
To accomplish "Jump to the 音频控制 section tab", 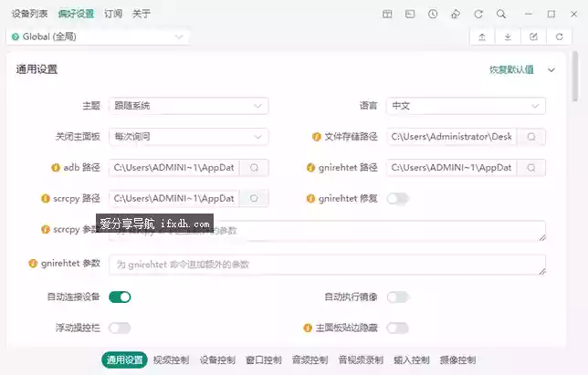I will pos(310,360).
